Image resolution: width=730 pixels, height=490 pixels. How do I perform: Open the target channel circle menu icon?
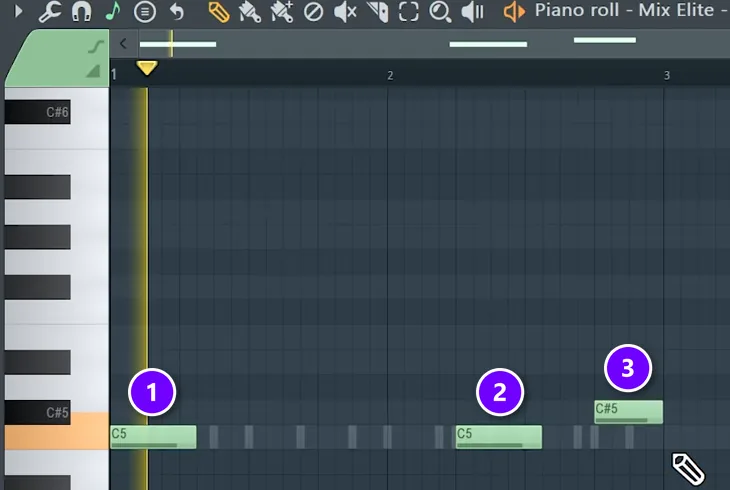click(145, 12)
